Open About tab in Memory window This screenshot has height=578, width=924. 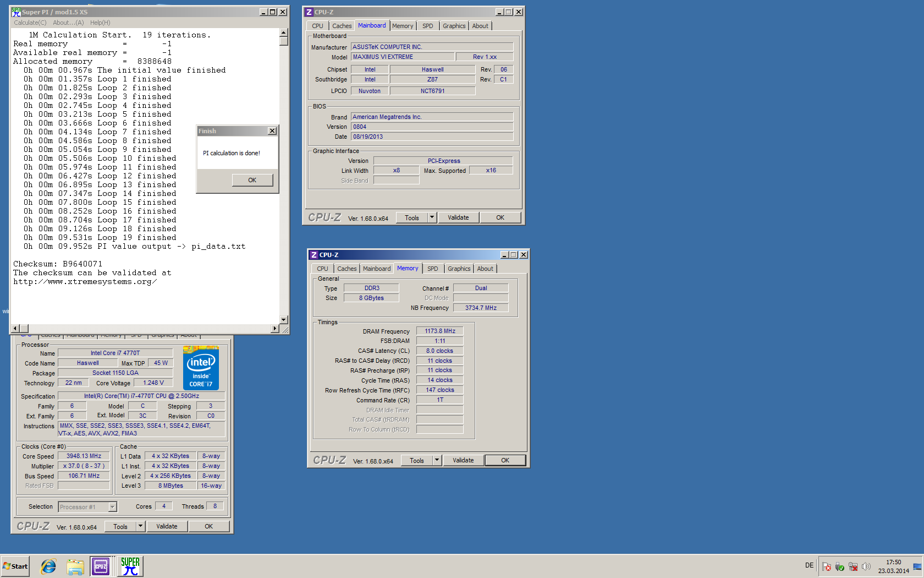click(x=485, y=269)
